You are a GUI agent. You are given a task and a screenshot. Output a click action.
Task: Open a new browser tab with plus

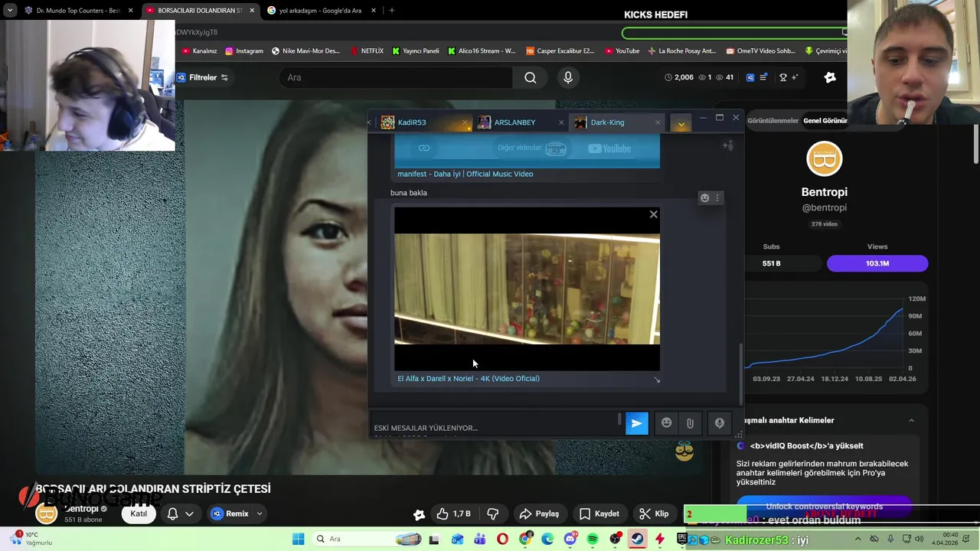[391, 11]
